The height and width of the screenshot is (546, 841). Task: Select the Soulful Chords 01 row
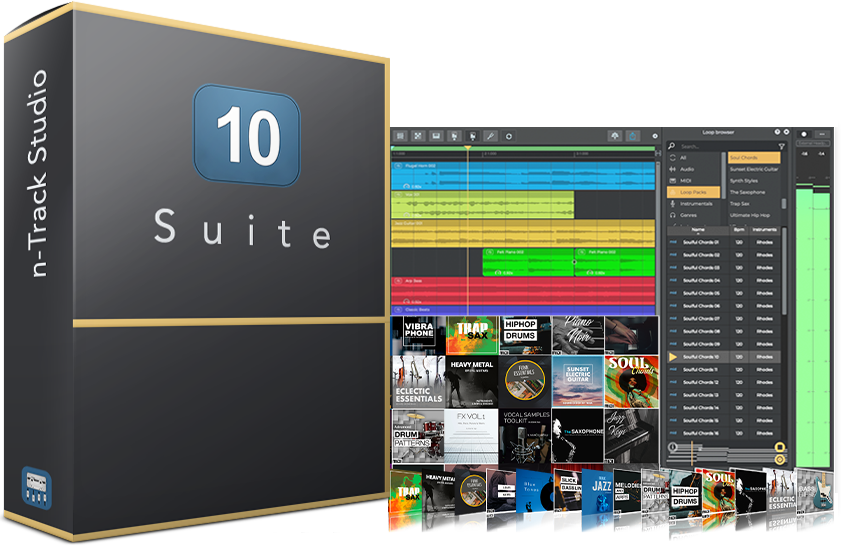coord(724,242)
